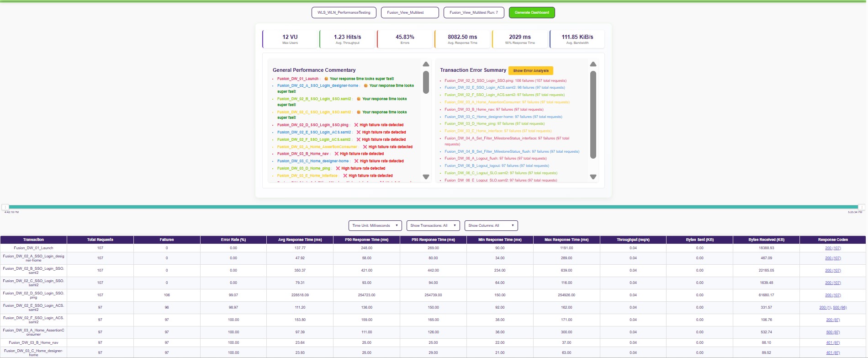868x358 pixels.
Task: Click the left handle of time range slider
Action: click(x=5, y=207)
